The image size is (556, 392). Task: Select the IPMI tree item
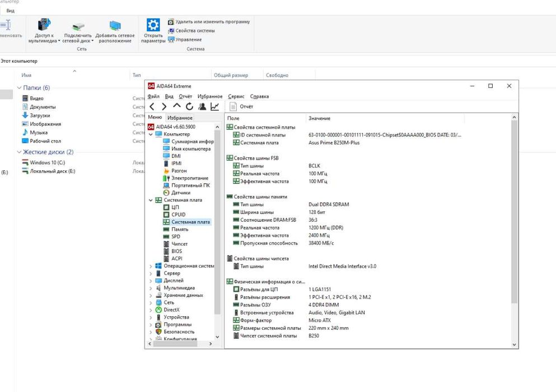[x=172, y=164]
